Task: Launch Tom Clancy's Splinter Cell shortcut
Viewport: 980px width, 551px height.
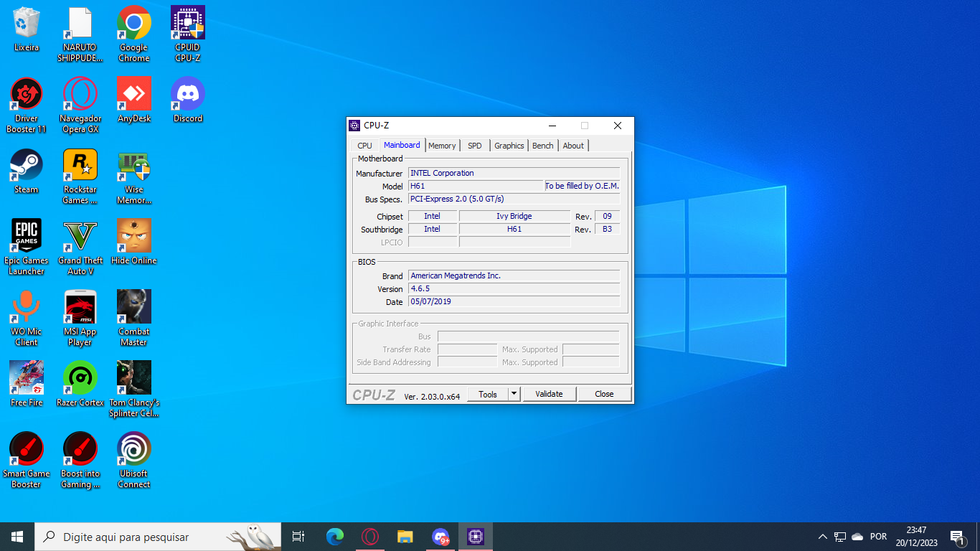Action: [x=134, y=390]
